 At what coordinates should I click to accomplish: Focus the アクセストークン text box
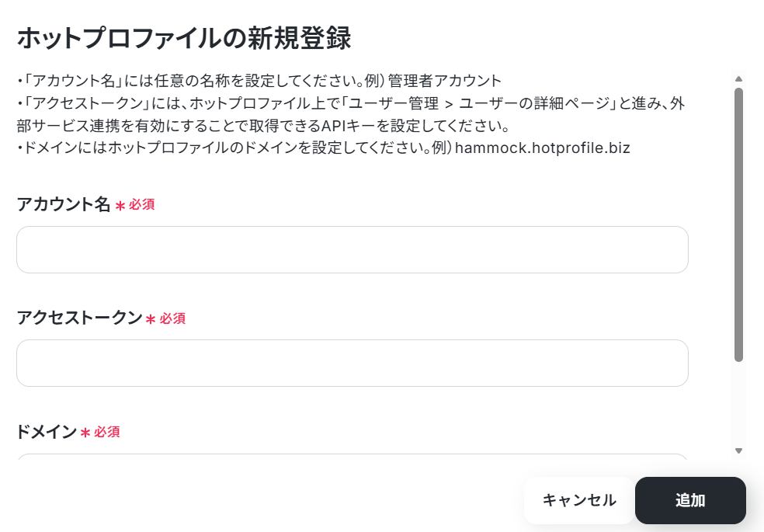point(352,363)
